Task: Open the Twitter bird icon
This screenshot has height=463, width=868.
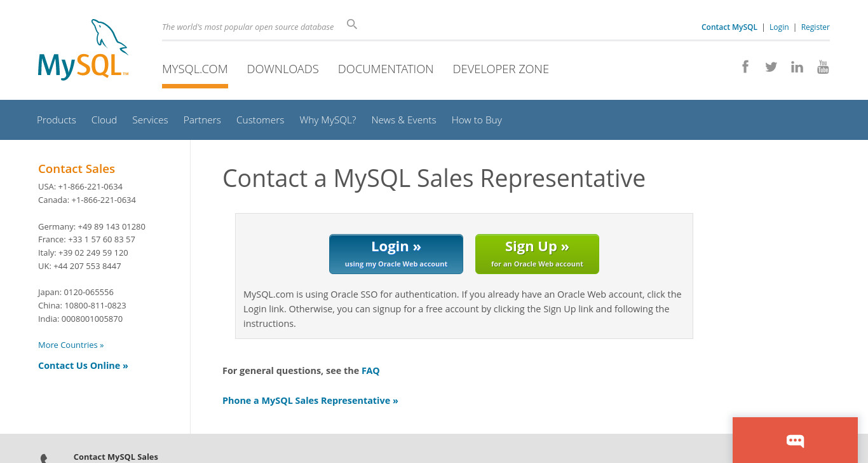Action: click(771, 67)
